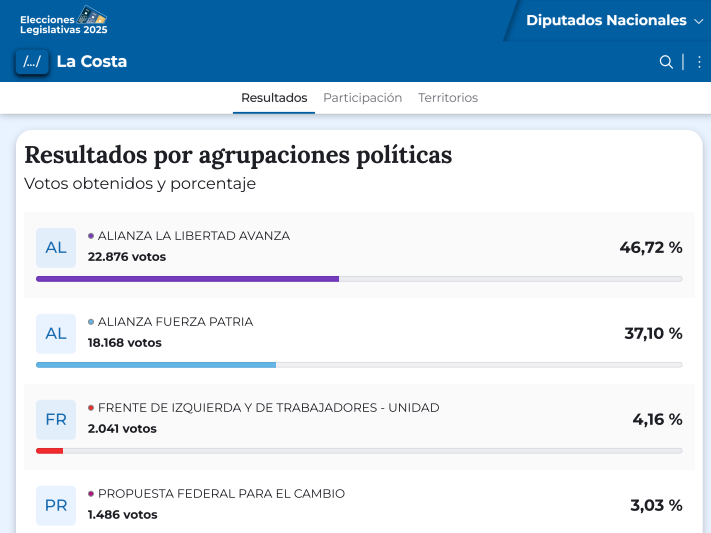Click the La Costa territory title

coord(92,62)
